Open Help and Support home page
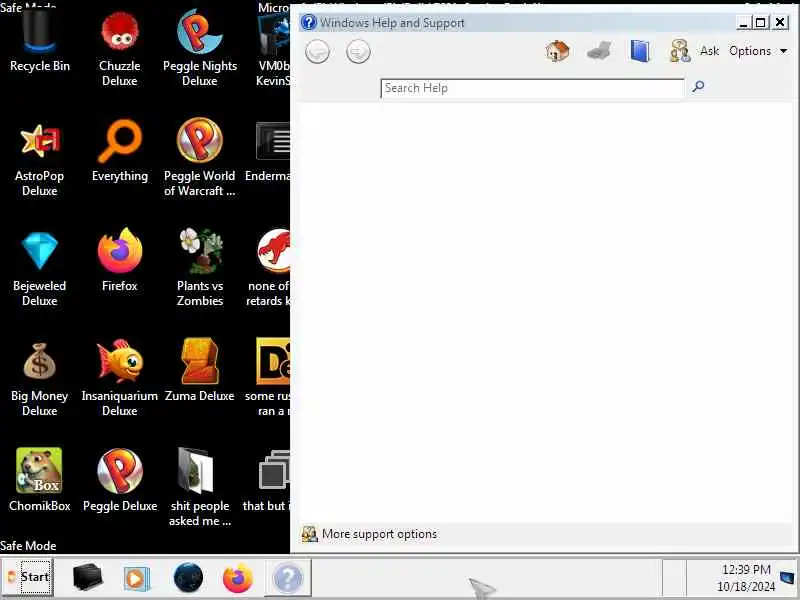 tap(557, 51)
